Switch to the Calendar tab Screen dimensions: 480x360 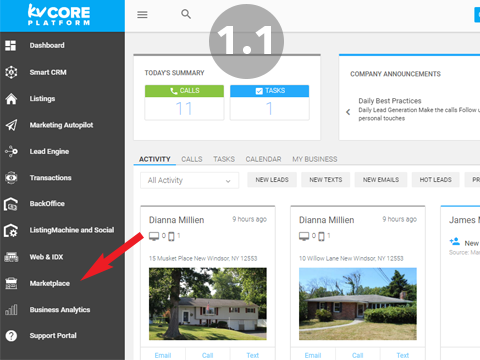click(263, 159)
